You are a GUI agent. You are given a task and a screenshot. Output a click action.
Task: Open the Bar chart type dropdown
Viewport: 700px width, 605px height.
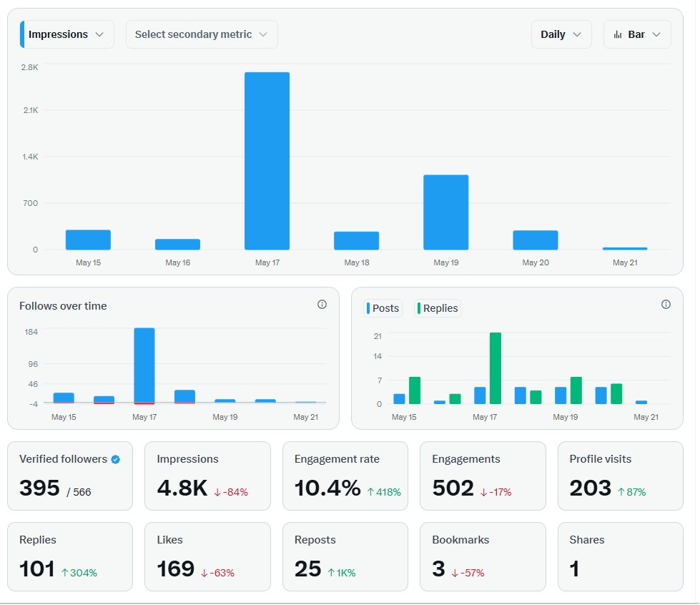tap(637, 34)
